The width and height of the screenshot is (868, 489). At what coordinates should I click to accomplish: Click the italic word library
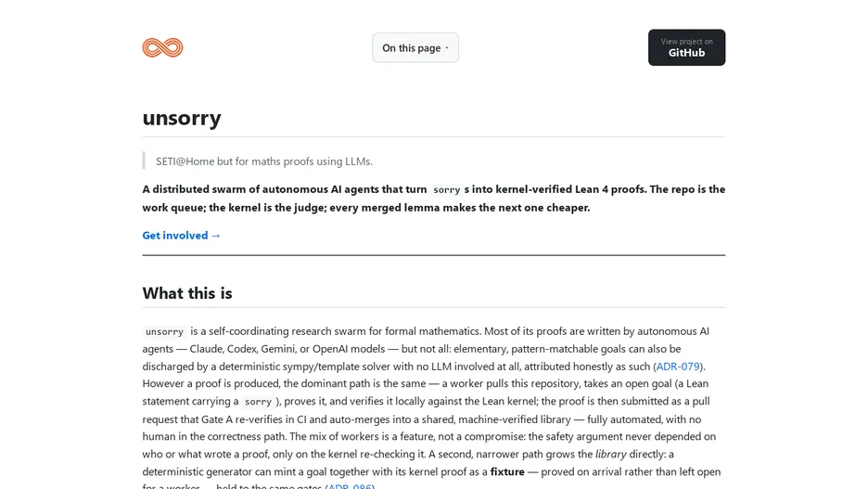(610, 454)
